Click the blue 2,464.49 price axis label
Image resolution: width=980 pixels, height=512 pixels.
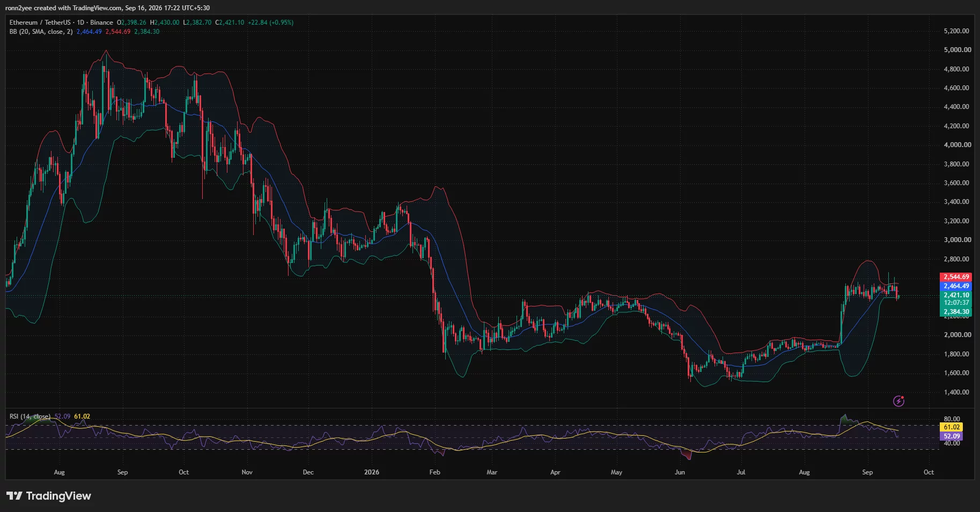click(x=956, y=286)
